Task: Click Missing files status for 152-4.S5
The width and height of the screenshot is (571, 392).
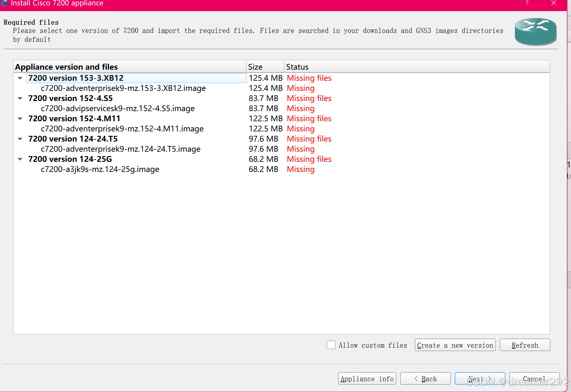Action: [309, 98]
